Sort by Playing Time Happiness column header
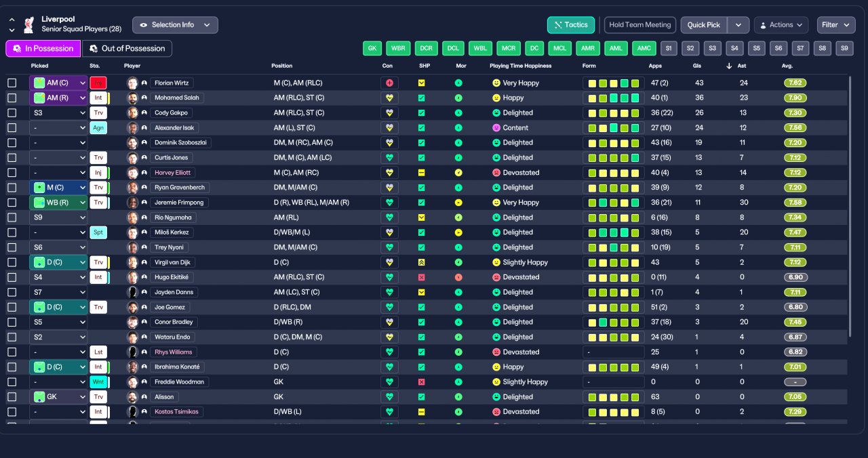This screenshot has height=458, width=868. point(520,66)
